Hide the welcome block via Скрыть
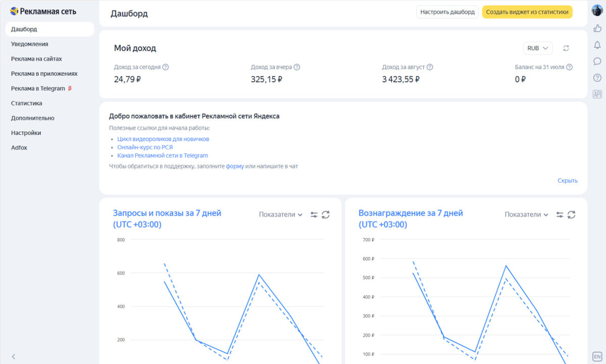606x364 pixels. 568,181
